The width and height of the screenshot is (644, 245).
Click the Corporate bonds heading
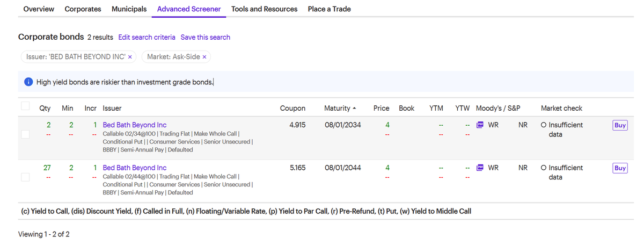pos(51,37)
